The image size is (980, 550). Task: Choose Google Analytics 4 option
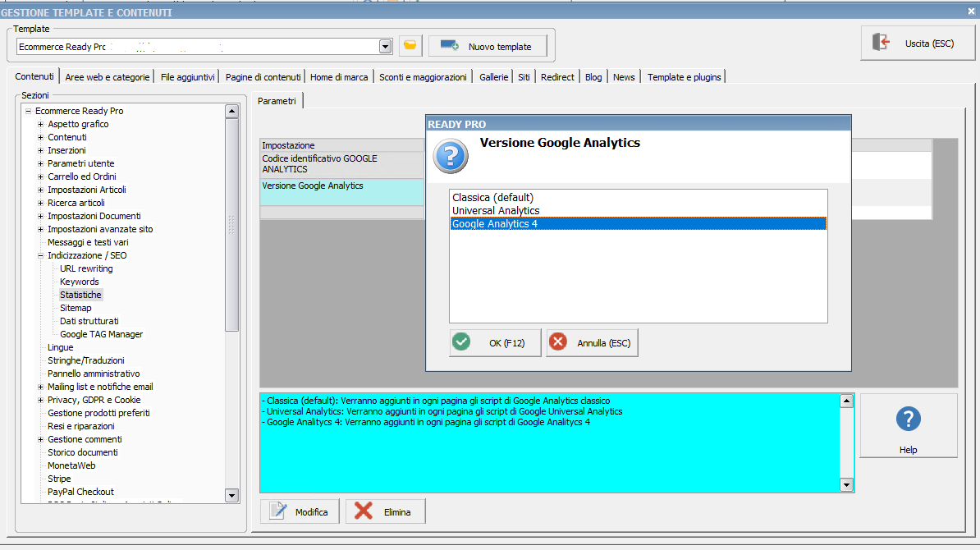pos(638,224)
